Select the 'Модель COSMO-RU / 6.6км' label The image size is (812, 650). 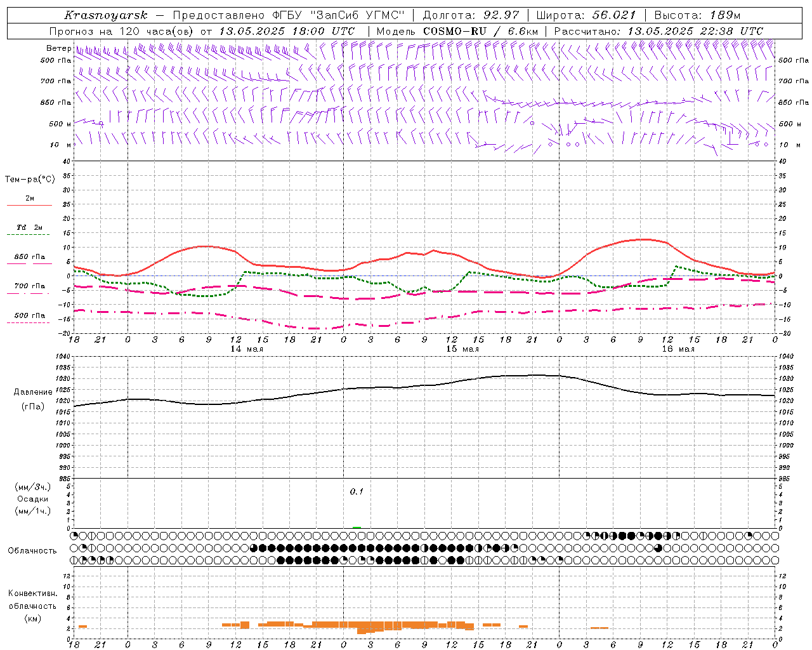pos(457,31)
